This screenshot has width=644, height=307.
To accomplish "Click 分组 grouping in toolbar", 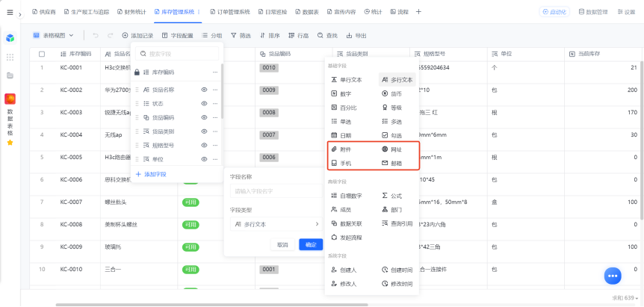I will tap(212, 36).
